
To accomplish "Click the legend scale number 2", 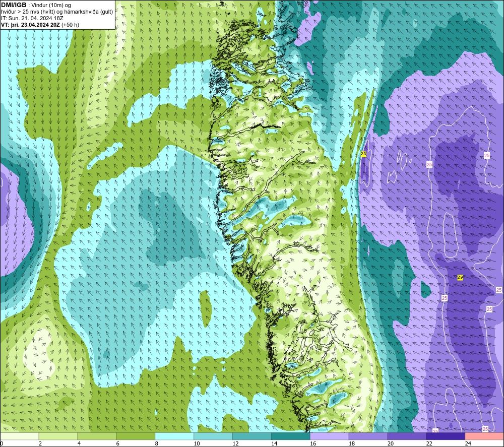I will 40,443.
